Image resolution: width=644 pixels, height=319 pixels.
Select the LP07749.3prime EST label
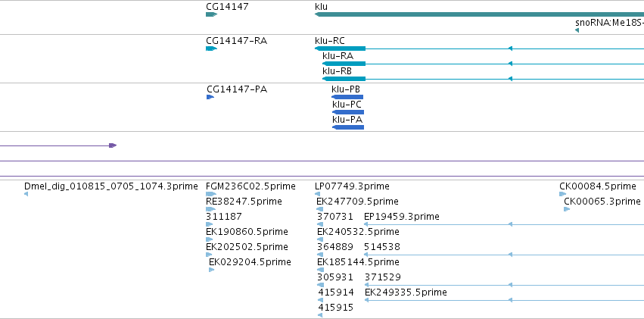[352, 186]
